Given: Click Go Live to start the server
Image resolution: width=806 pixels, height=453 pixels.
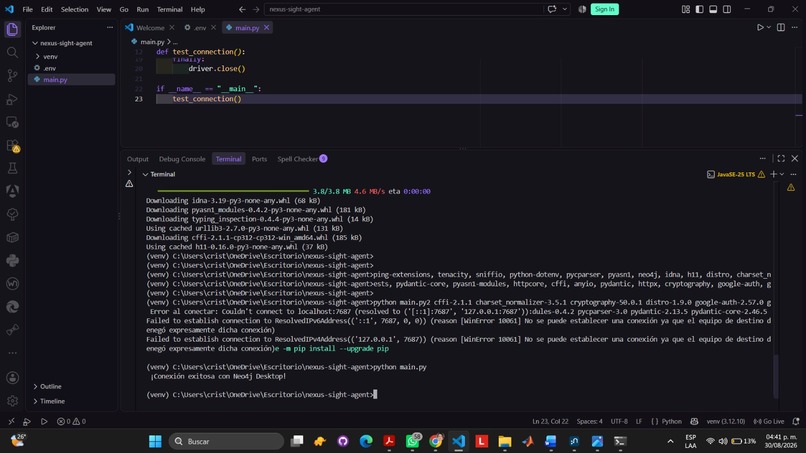Looking at the screenshot, I should click(x=769, y=421).
